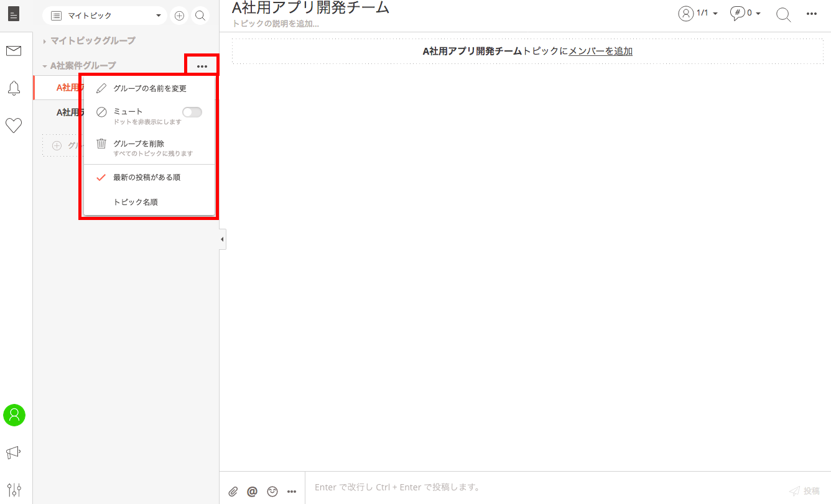Open notifications bell icon
831x504 pixels.
[14, 88]
